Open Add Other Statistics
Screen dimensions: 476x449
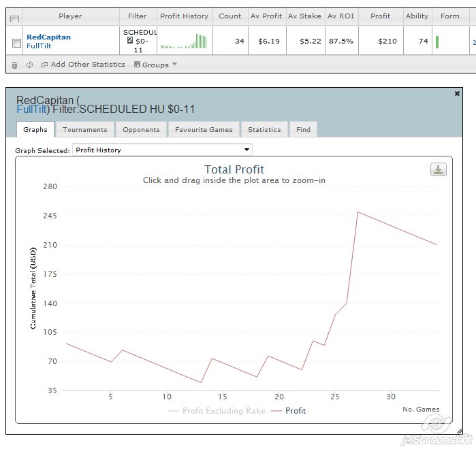83,65
